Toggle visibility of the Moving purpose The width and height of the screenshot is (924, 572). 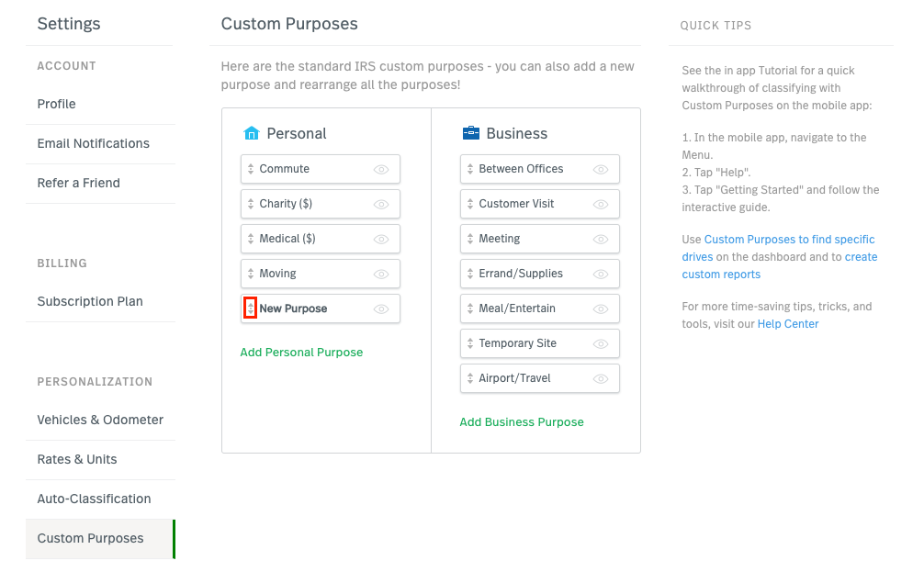click(x=381, y=274)
